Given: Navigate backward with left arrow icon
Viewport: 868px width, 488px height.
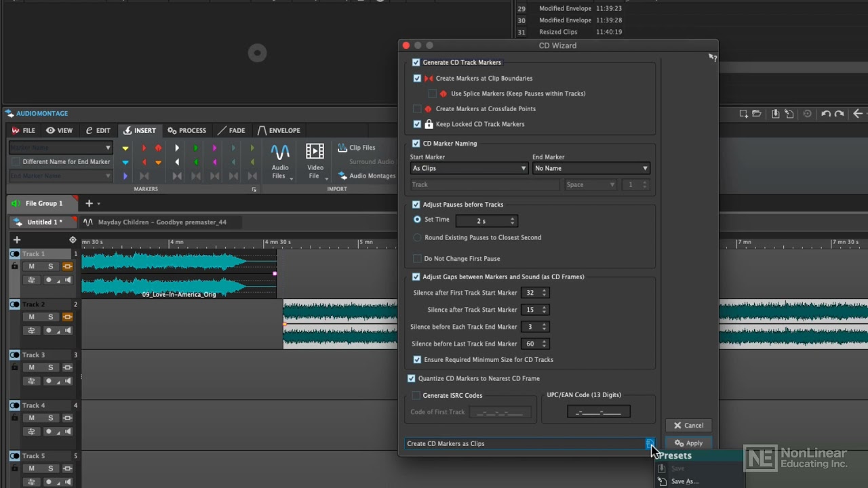Looking at the screenshot, I should 858,114.
